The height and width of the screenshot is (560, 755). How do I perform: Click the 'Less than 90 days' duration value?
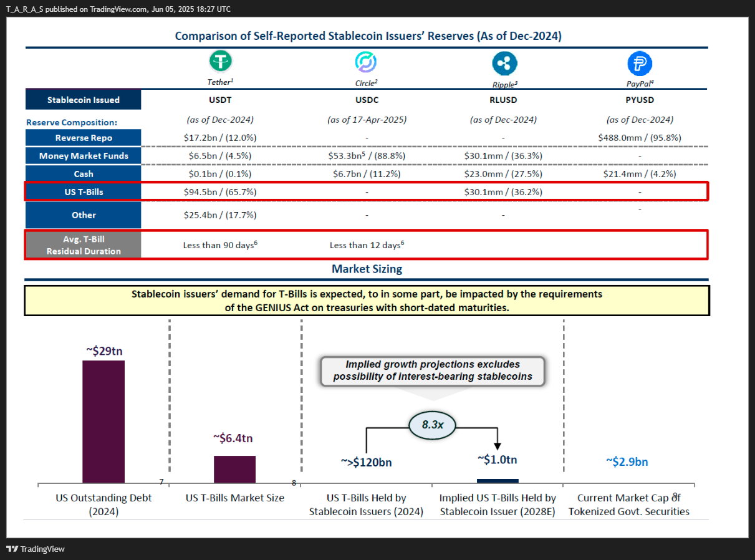point(220,244)
